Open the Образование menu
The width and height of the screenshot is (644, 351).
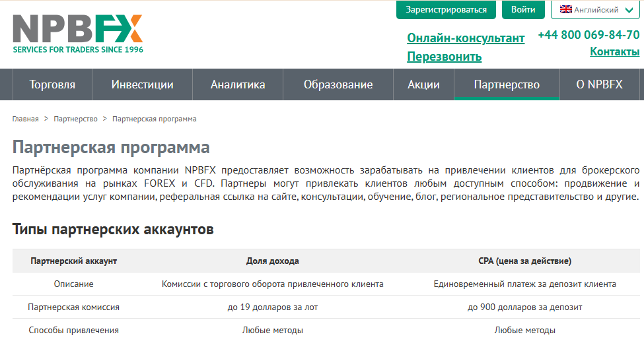click(x=338, y=84)
